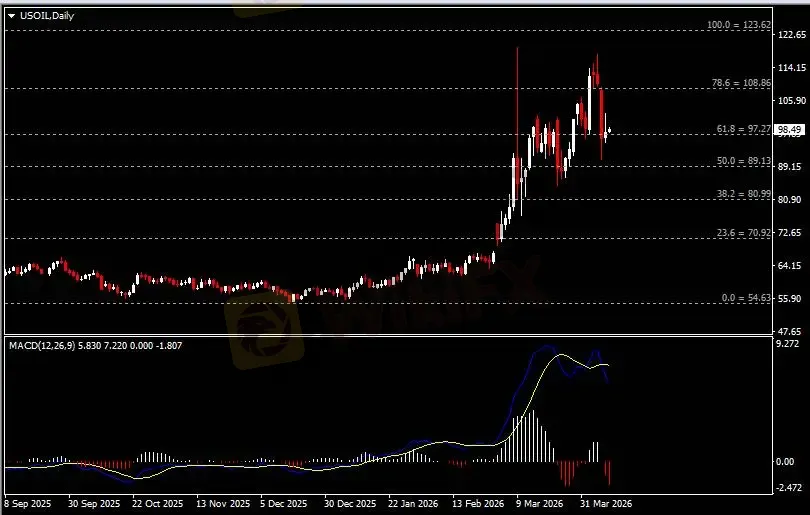Select the Fibonacci label 38.2 = 80.99

(x=744, y=194)
